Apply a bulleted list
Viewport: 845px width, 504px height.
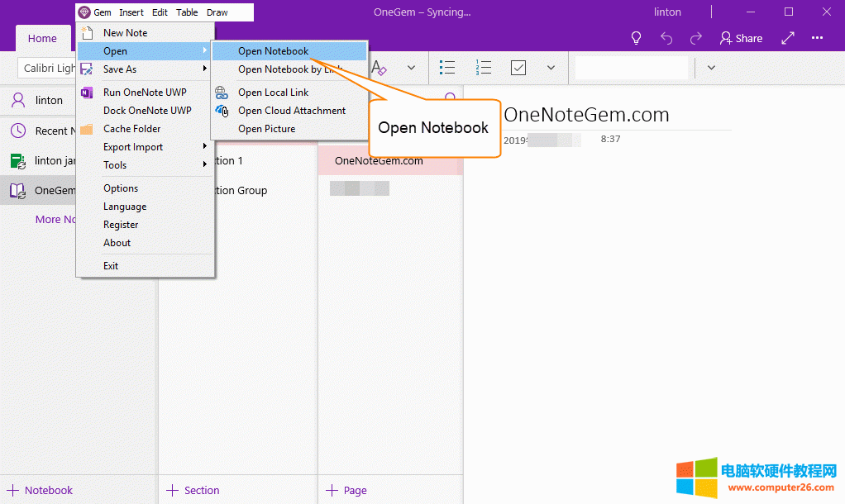[447, 67]
